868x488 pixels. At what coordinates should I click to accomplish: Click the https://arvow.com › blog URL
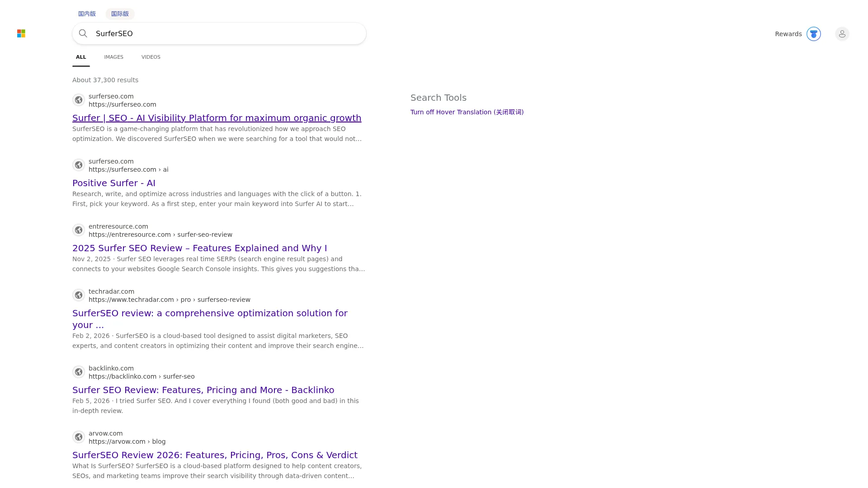(127, 441)
